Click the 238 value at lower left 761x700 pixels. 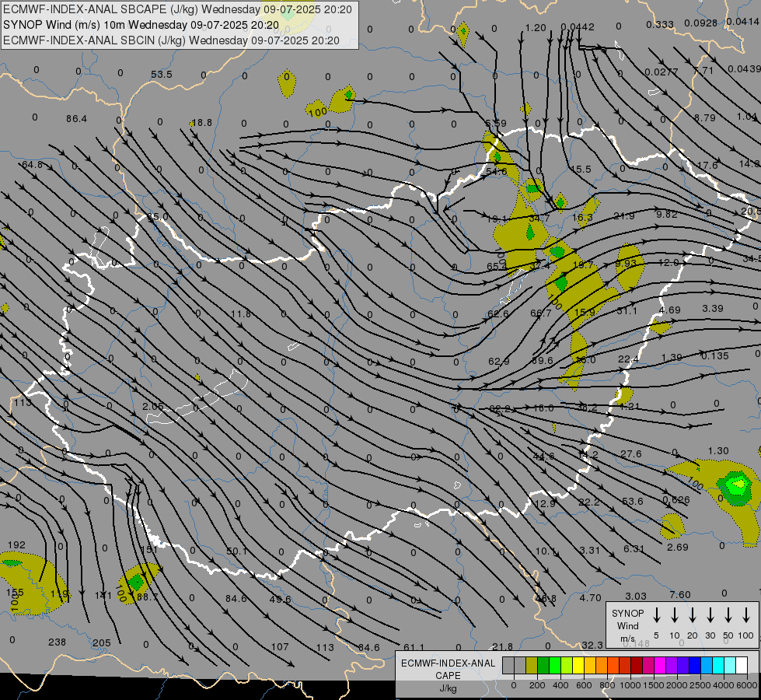pos(58,642)
